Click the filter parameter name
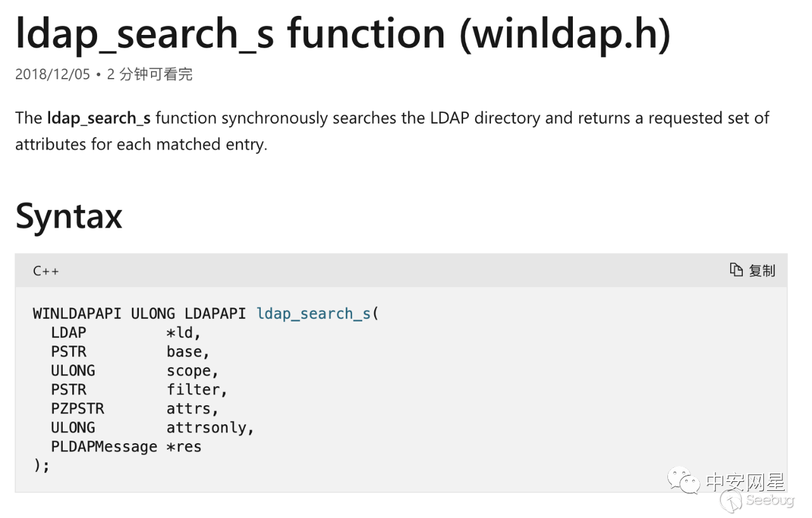This screenshot has height=518, width=812. 193,389
